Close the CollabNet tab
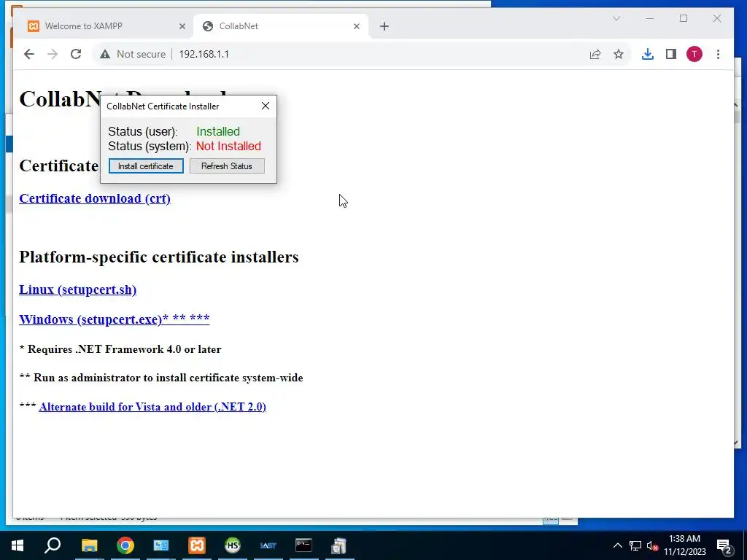This screenshot has height=560, width=747. tap(356, 26)
